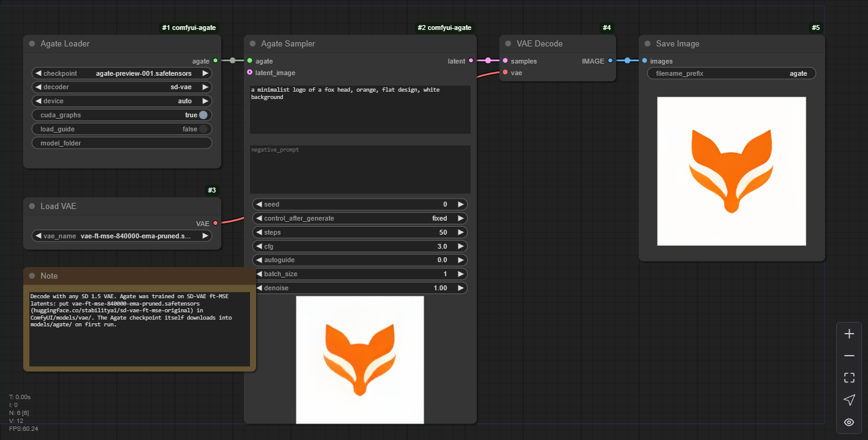Viewport: 868px width, 440px height.
Task: Toggle link visibility with the eye icon
Action: (849, 422)
